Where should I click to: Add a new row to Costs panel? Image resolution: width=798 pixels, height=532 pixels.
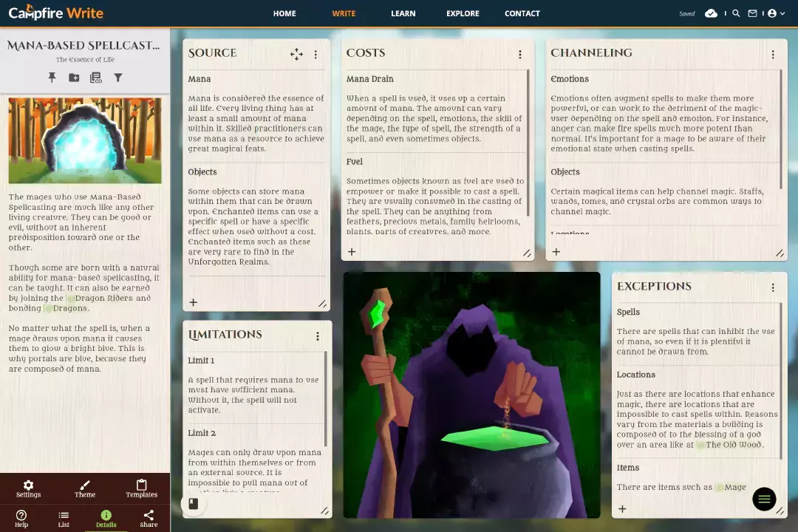pos(352,252)
